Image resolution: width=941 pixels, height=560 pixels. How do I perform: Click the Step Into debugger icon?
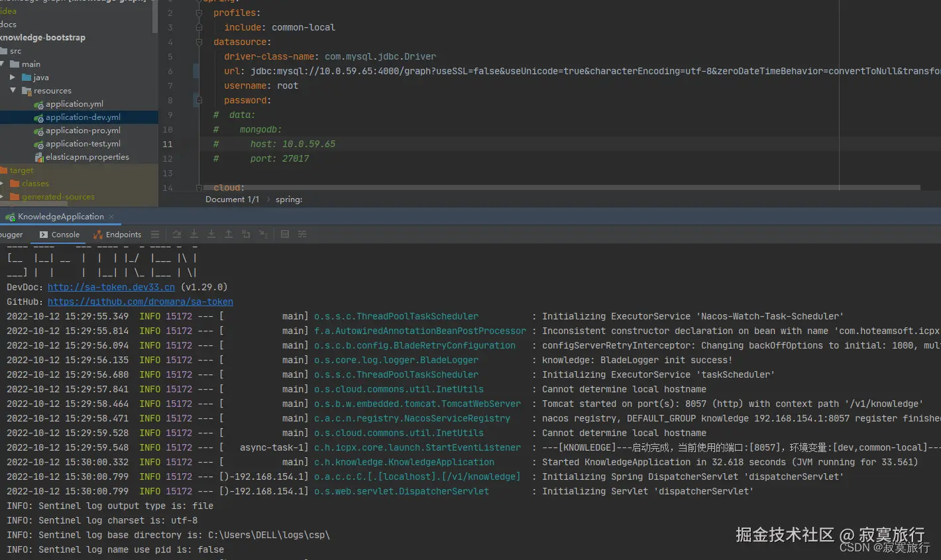pos(194,234)
